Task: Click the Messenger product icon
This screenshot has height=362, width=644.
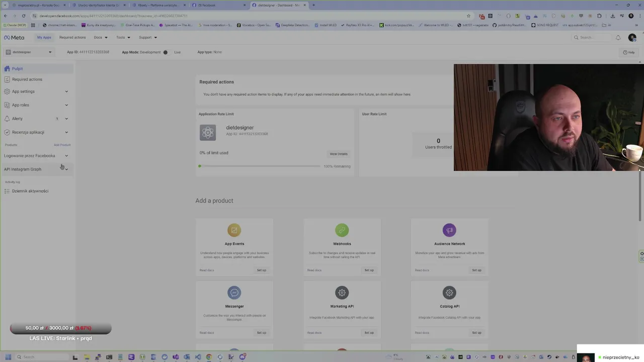Action: tap(234, 293)
